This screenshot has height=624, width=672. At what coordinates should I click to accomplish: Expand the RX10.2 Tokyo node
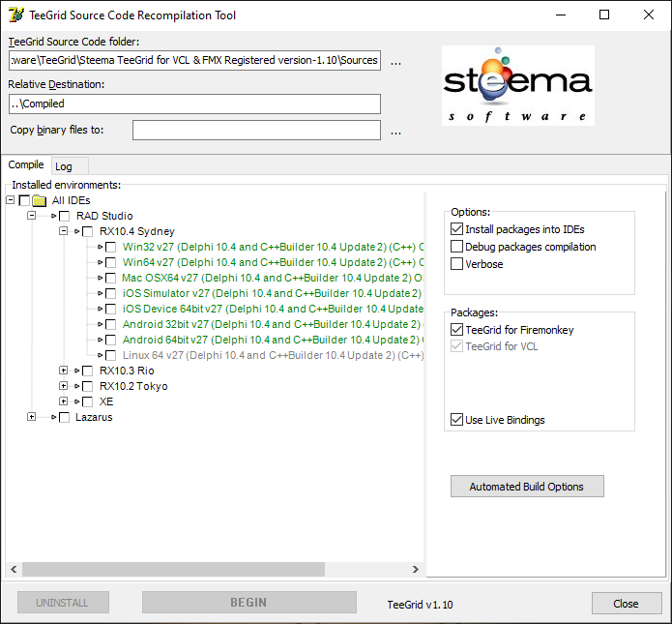[63, 386]
